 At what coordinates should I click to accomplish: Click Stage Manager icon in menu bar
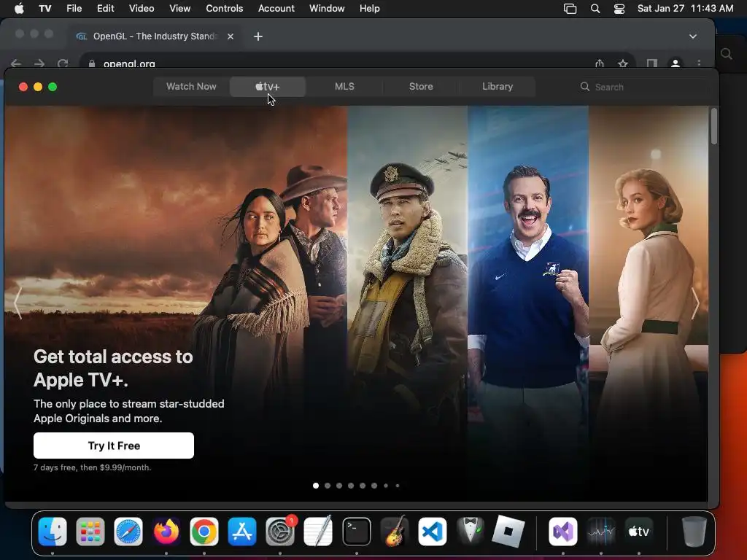(570, 9)
